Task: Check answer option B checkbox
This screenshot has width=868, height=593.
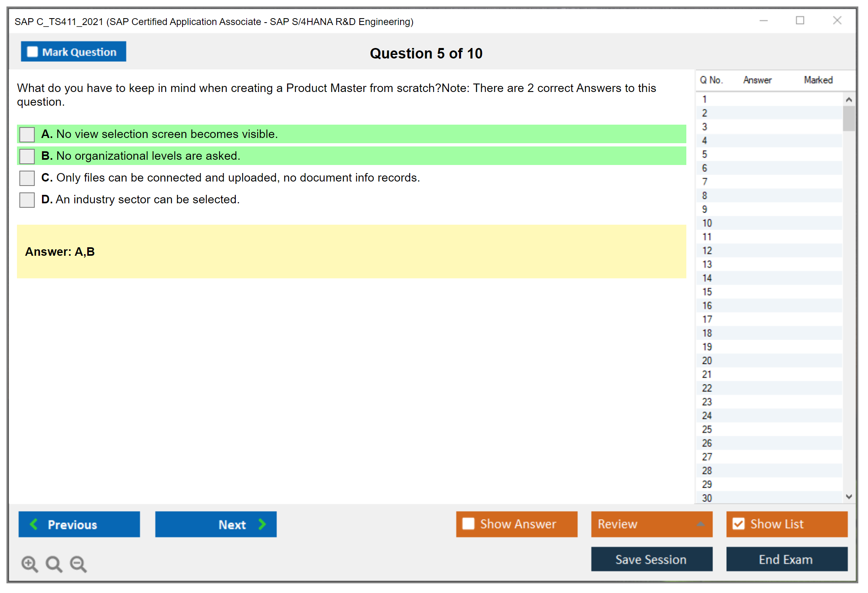Action: 27,156
